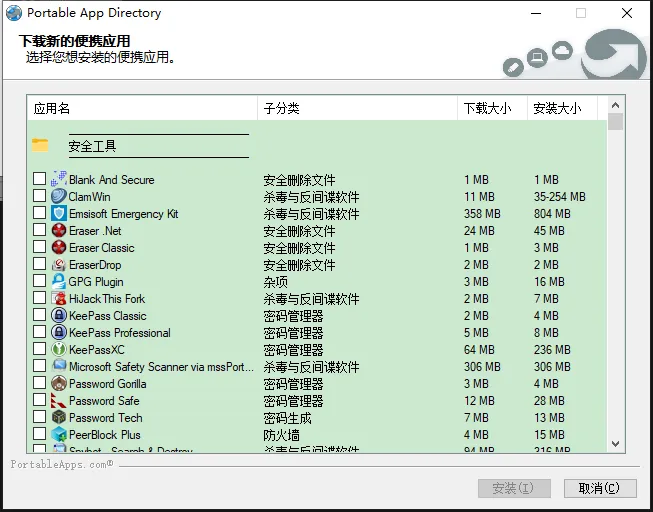Click the Eraser Classic app icon

click(x=59, y=247)
